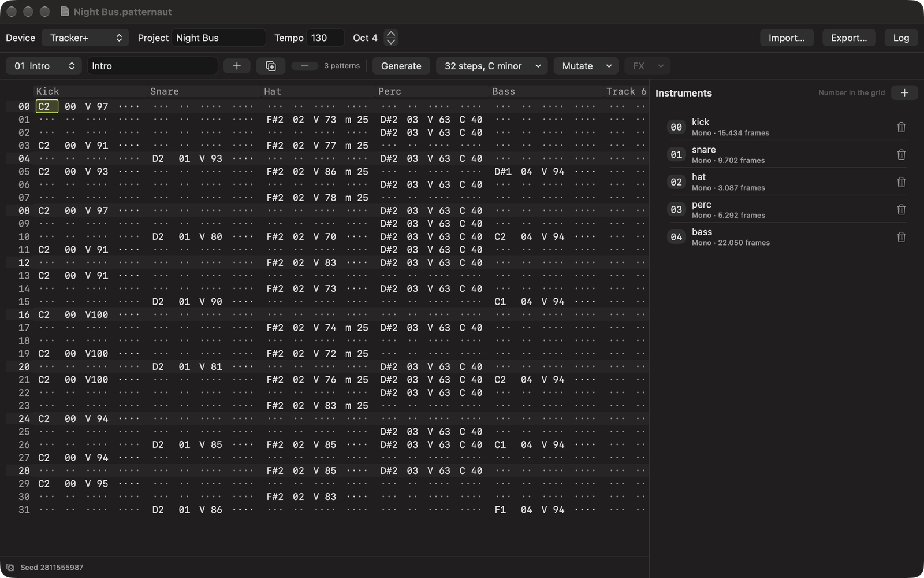924x578 pixels.
Task: Select the highlighted C2 cell in row 00
Action: pos(47,106)
